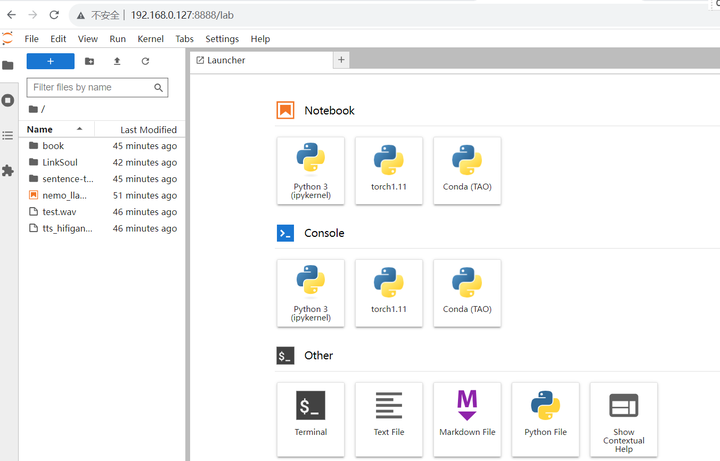
Task: Click the plus button beside Launcher tab
Action: point(341,60)
